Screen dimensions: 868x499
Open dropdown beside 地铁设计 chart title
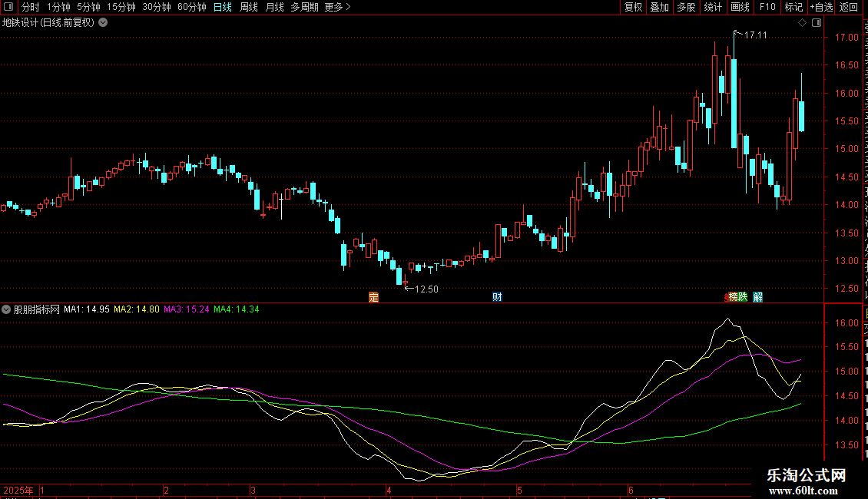(103, 23)
